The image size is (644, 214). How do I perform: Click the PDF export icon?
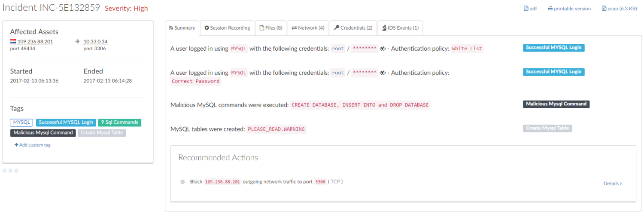526,9
